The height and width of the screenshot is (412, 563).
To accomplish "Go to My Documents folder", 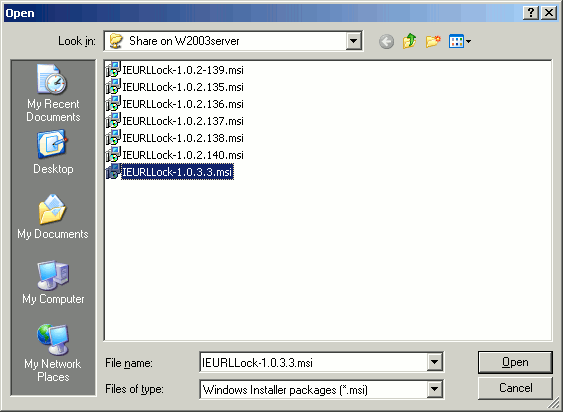I will 53,217.
